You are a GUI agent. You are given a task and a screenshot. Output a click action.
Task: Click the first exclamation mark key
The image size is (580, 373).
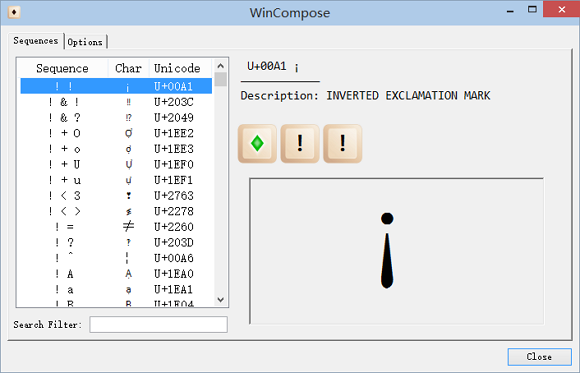300,144
